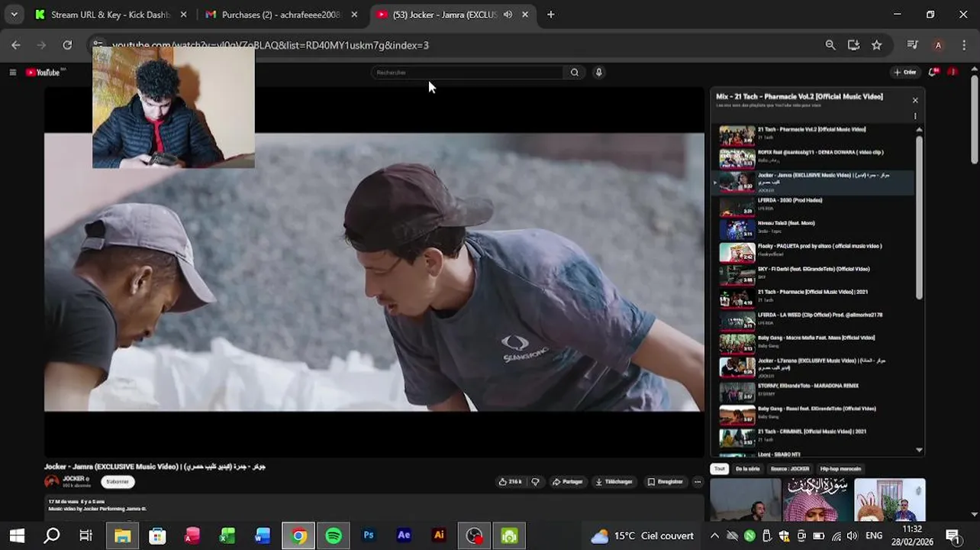This screenshot has height=550, width=980.
Task: Select the De la série filter chip
Action: pyautogui.click(x=748, y=469)
